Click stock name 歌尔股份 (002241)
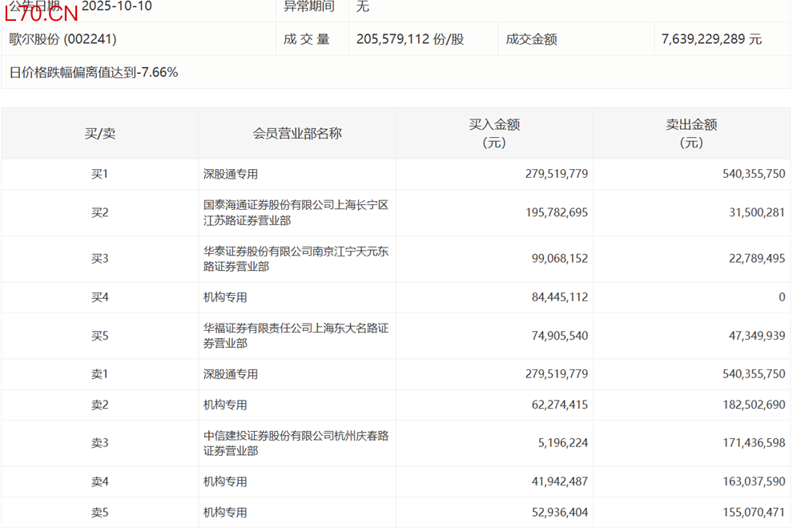 [x=62, y=39]
